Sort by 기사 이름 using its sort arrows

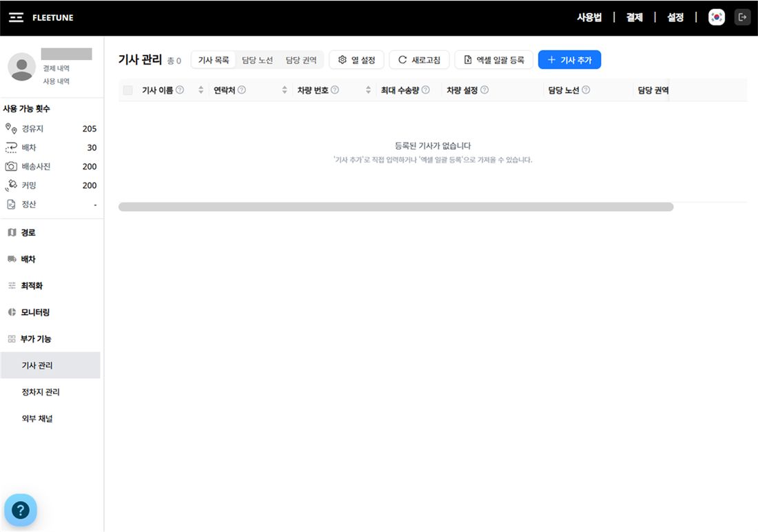click(x=201, y=90)
